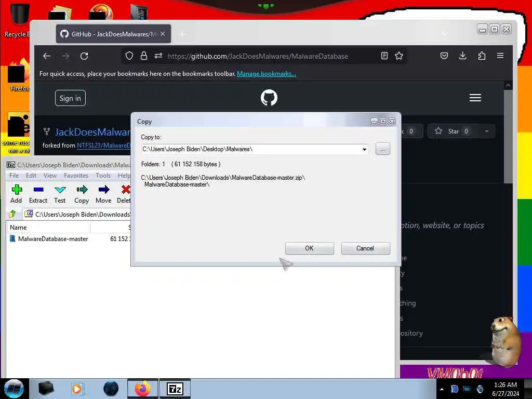This screenshot has height=399, width=532.
Task: Click the Firefox Back arrow
Action: 47,56
